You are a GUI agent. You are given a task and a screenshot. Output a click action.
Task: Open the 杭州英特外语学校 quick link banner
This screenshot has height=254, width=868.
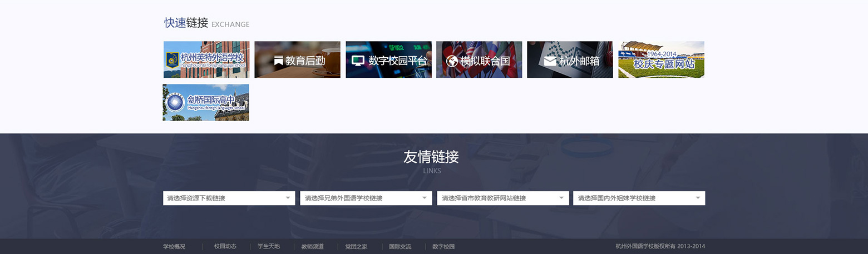tap(206, 59)
